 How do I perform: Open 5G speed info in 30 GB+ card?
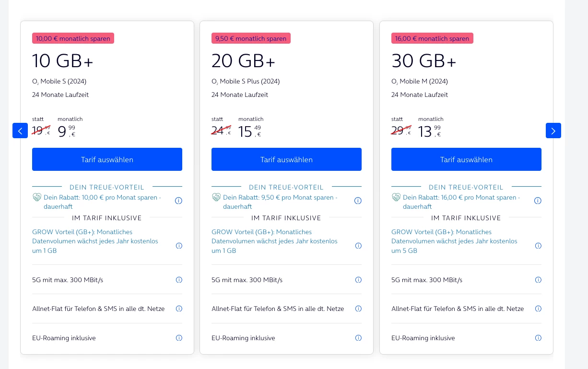[538, 280]
